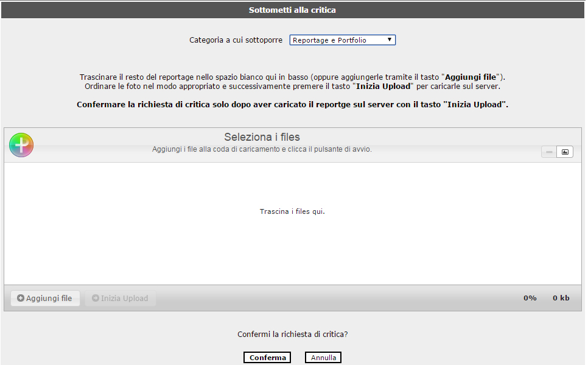Click the colorful plus icon in the uploader header
This screenshot has height=365, width=588.
21,145
